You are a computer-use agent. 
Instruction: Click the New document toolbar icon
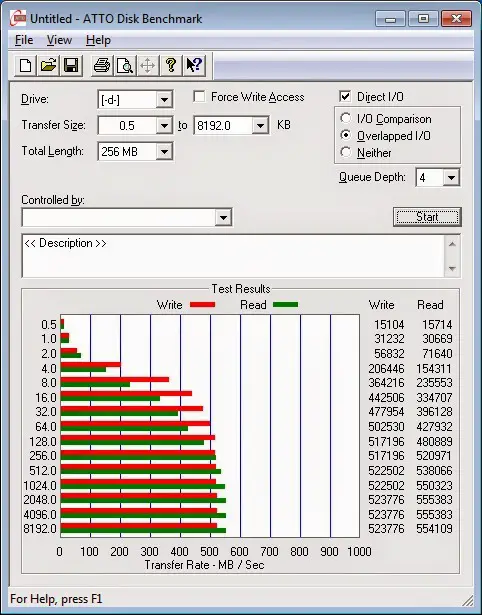pyautogui.click(x=25, y=65)
